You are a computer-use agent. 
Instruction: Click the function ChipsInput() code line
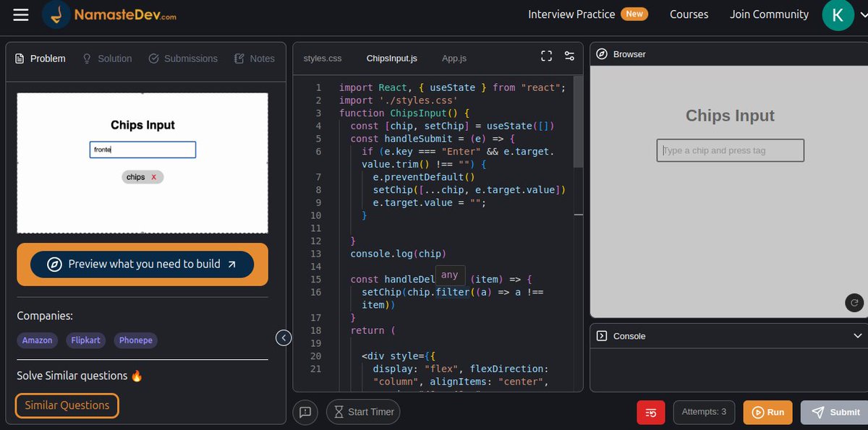404,113
